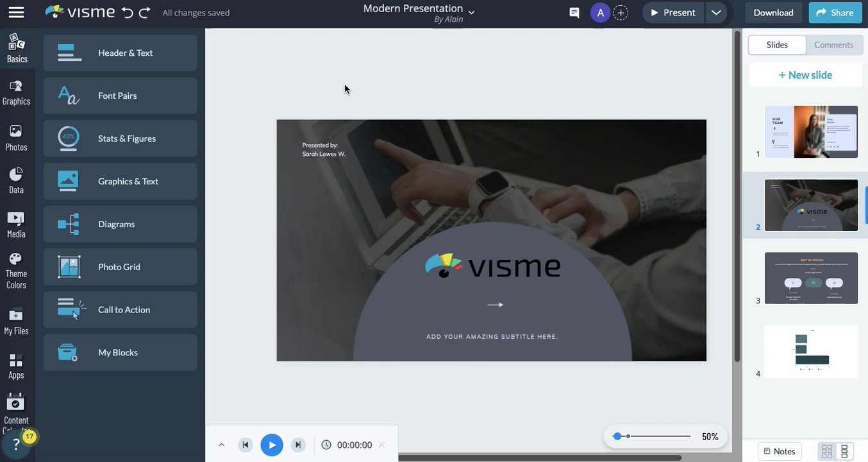Click the Visme logo
868x462 pixels.
click(x=80, y=12)
